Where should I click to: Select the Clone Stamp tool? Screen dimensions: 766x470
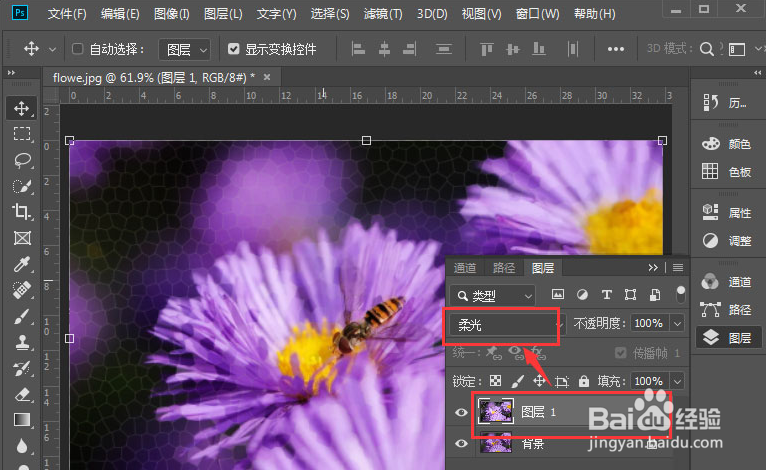tap(21, 342)
